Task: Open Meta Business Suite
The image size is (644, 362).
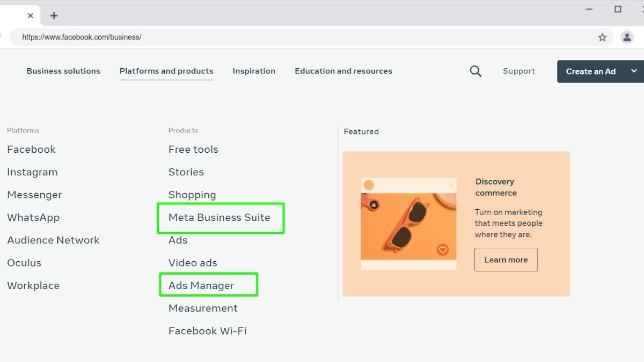Action: pyautogui.click(x=219, y=218)
